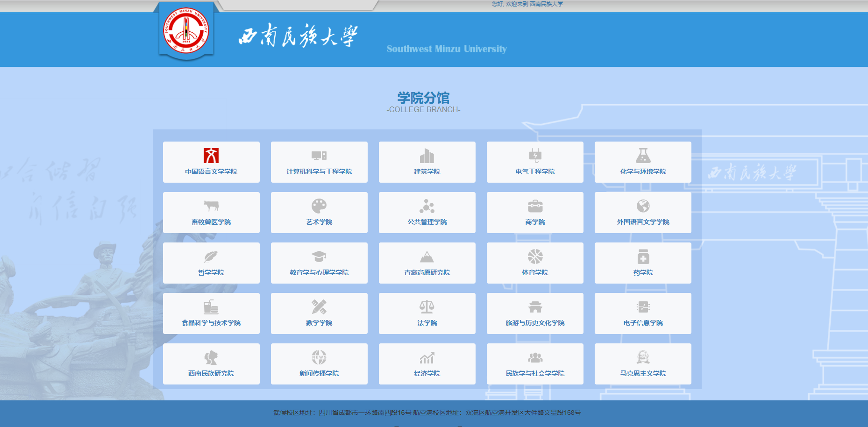
Task: Go to the 艺术学院 link
Action: tap(319, 222)
